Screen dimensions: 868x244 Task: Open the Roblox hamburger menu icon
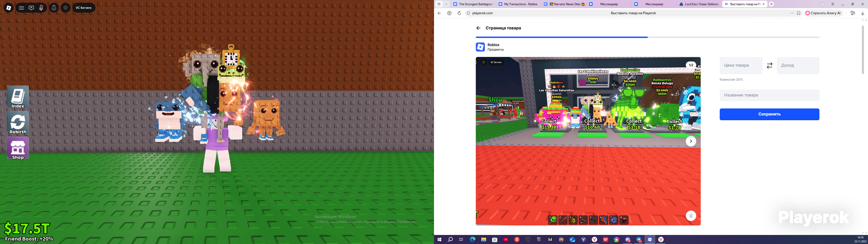pos(21,8)
